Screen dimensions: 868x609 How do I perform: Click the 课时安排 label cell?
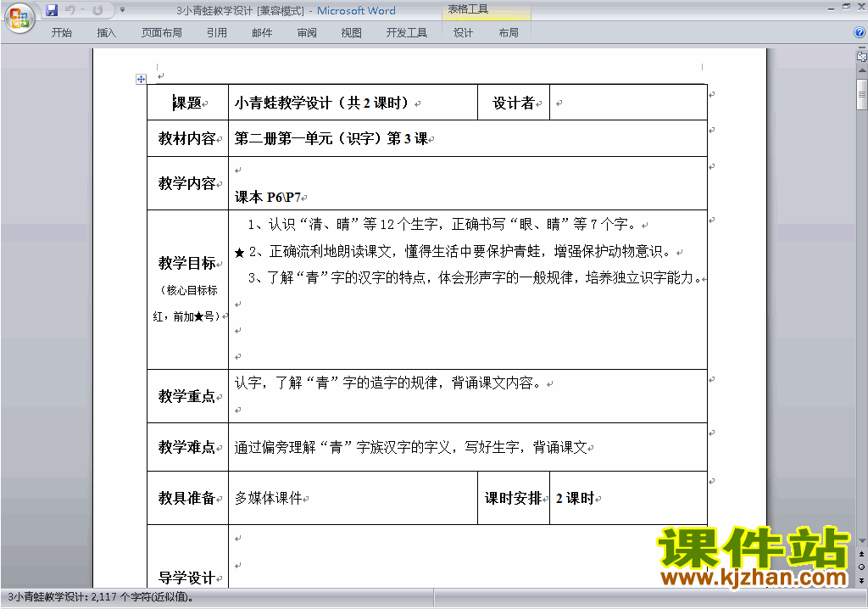click(x=514, y=498)
